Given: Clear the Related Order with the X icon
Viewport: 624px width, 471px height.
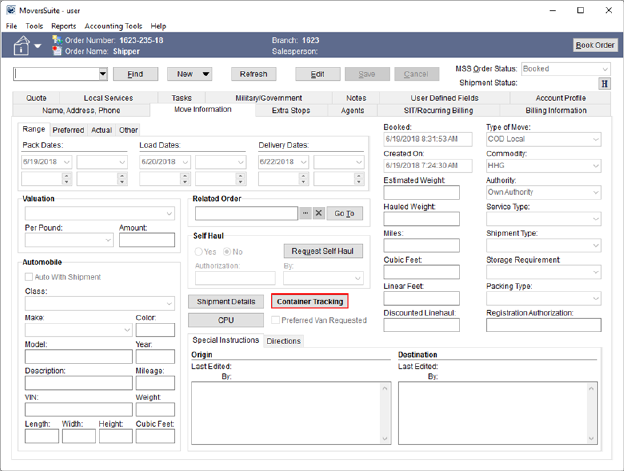Looking at the screenshot, I should click(319, 213).
